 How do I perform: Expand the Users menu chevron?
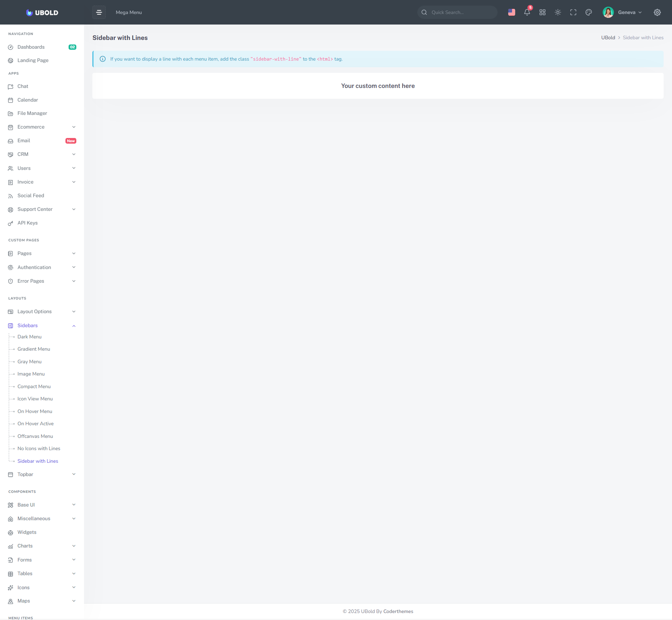click(x=74, y=168)
